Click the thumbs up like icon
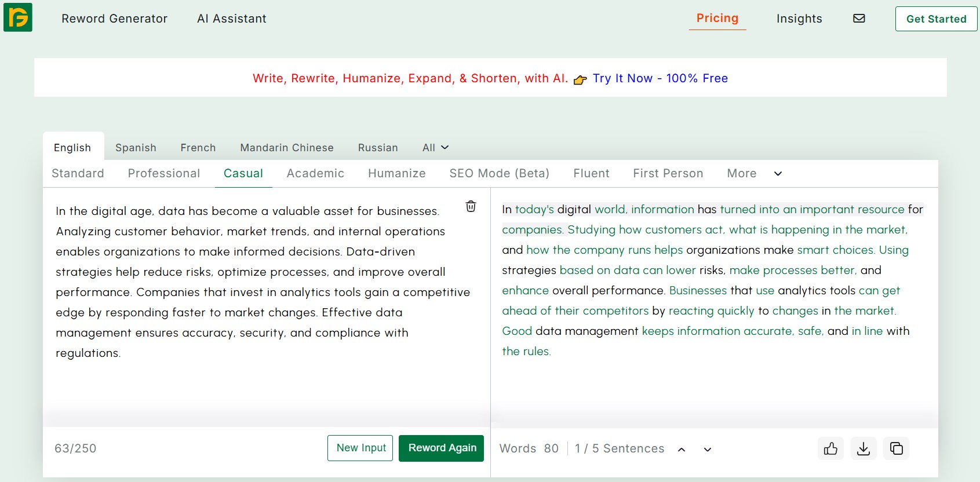Image resolution: width=980 pixels, height=482 pixels. point(830,448)
